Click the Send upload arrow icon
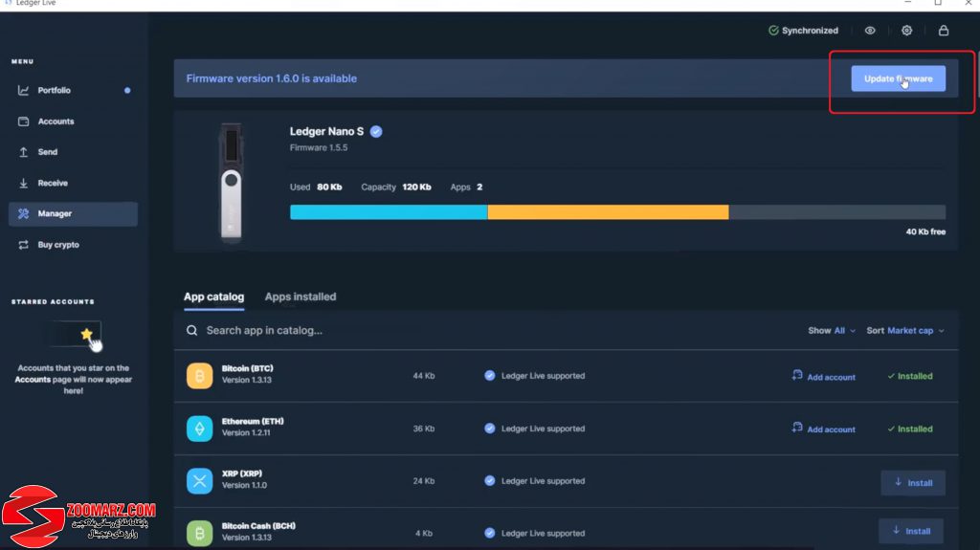The height and width of the screenshot is (550, 980). tap(23, 152)
